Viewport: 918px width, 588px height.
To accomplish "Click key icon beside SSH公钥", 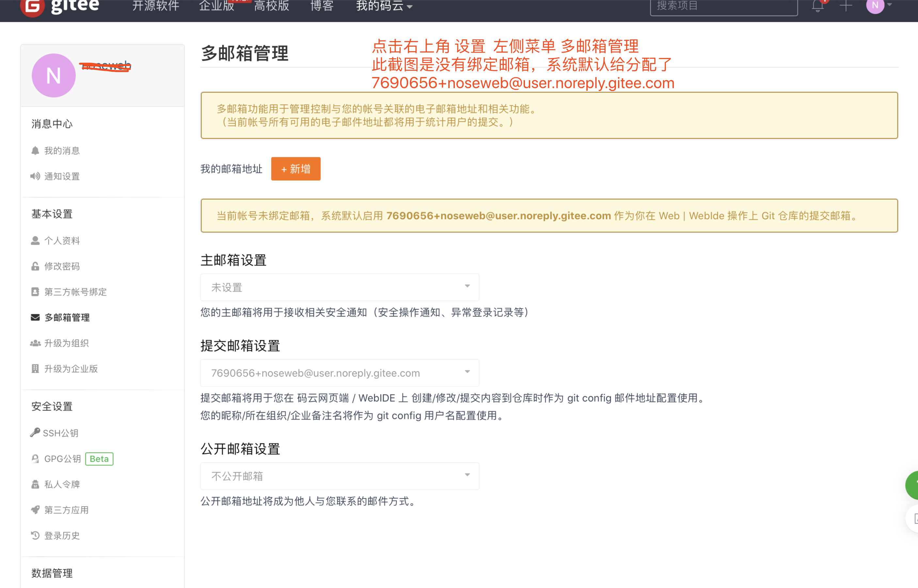I will [35, 433].
